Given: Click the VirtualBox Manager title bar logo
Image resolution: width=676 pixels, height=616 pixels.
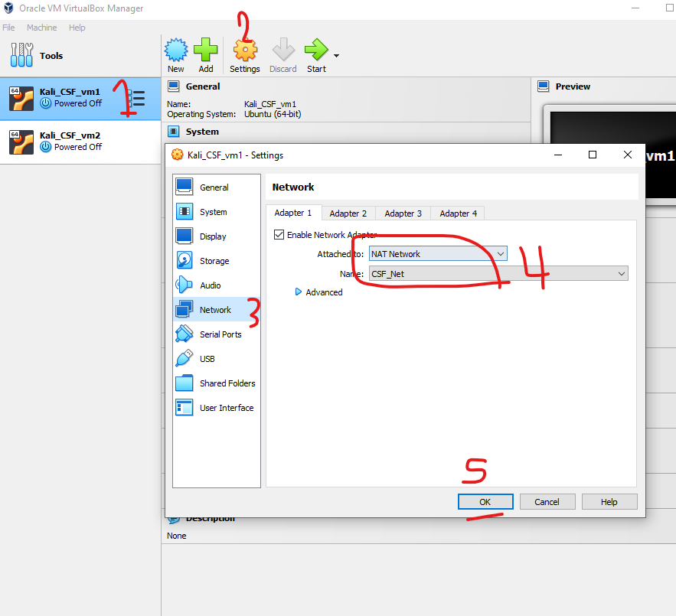Looking at the screenshot, I should coord(8,8).
